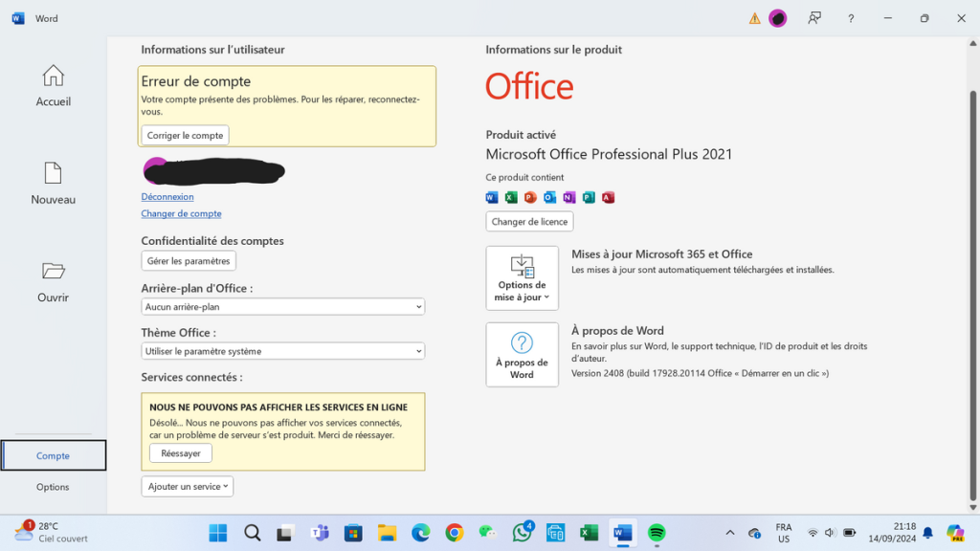Open Spotify from the taskbar
This screenshot has height=551, width=980.
[656, 533]
